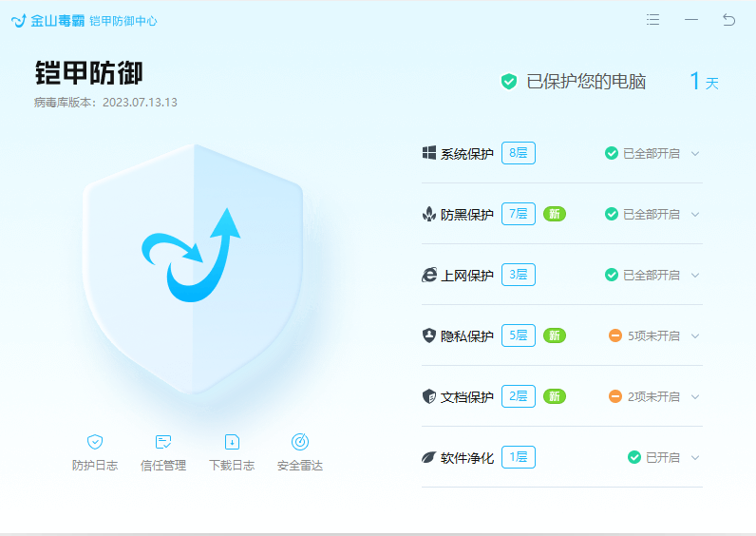Image resolution: width=756 pixels, height=536 pixels.
Task: Click the 防护日志 label
Action: (95, 465)
